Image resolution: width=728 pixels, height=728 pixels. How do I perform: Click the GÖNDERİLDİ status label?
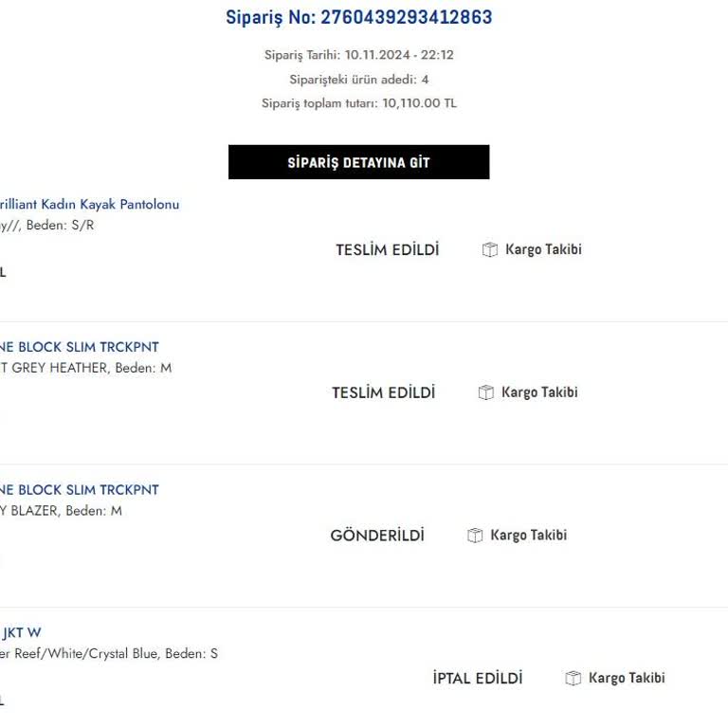(x=377, y=536)
